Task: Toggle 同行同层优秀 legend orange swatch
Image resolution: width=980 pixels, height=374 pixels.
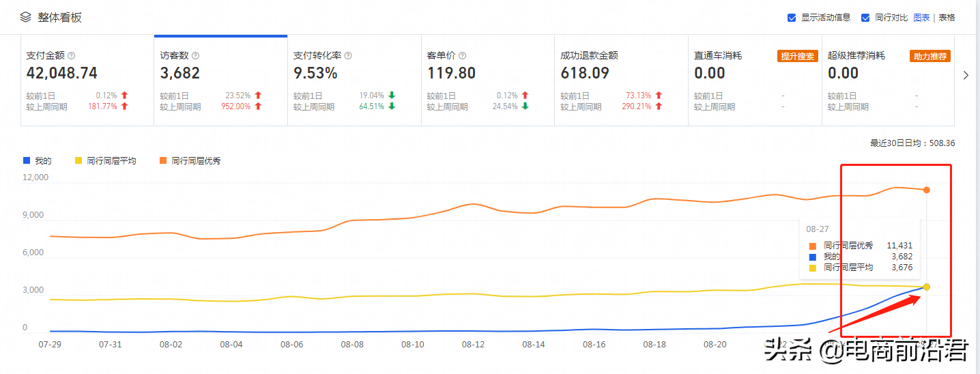Action: pyautogui.click(x=163, y=160)
